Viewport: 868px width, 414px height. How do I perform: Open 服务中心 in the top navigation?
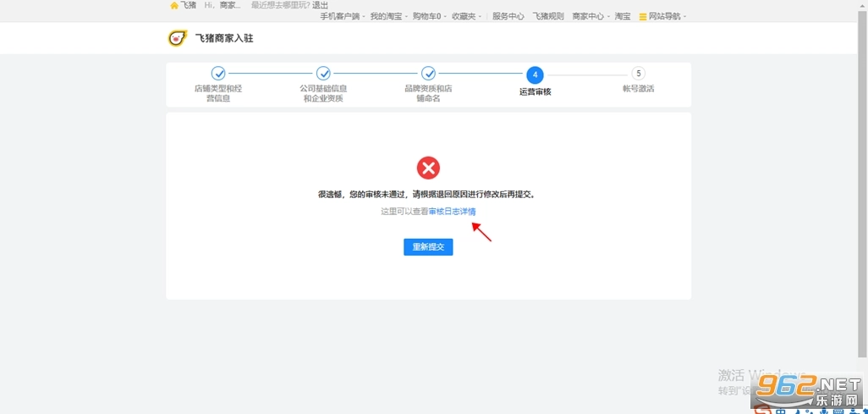(x=508, y=16)
